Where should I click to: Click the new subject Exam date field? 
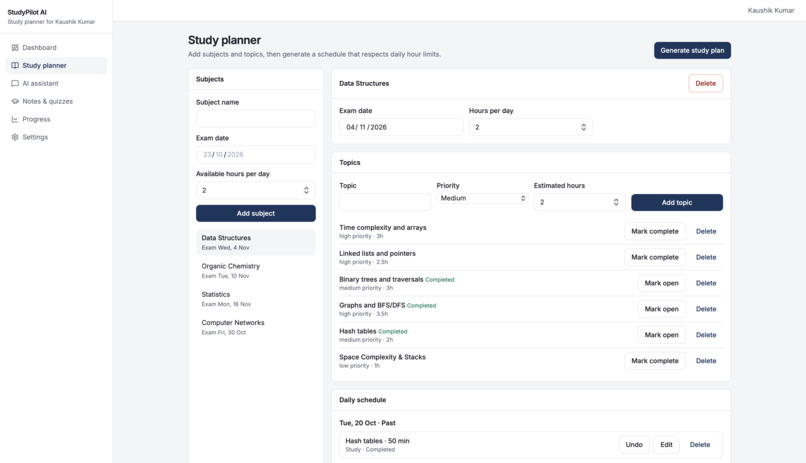coord(255,155)
